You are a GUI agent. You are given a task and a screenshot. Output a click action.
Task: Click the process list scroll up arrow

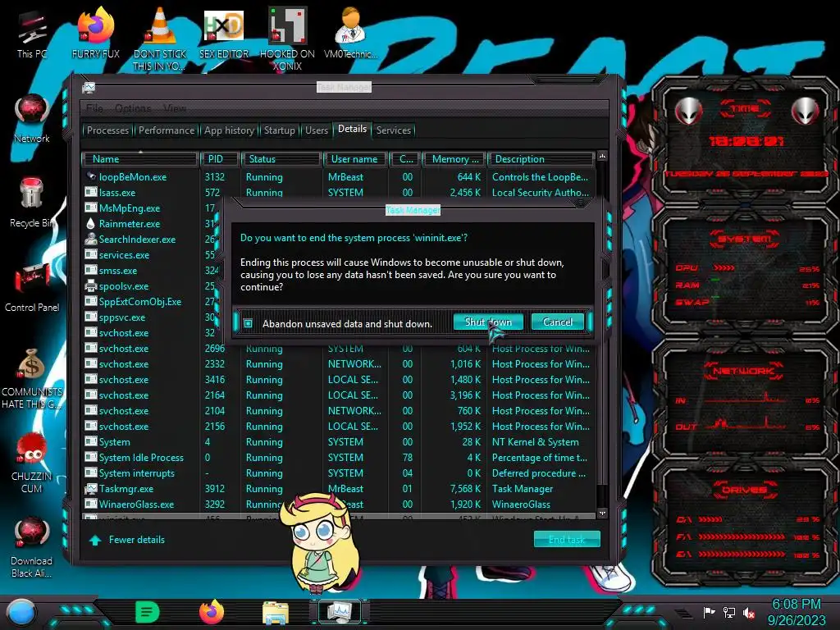(x=602, y=157)
